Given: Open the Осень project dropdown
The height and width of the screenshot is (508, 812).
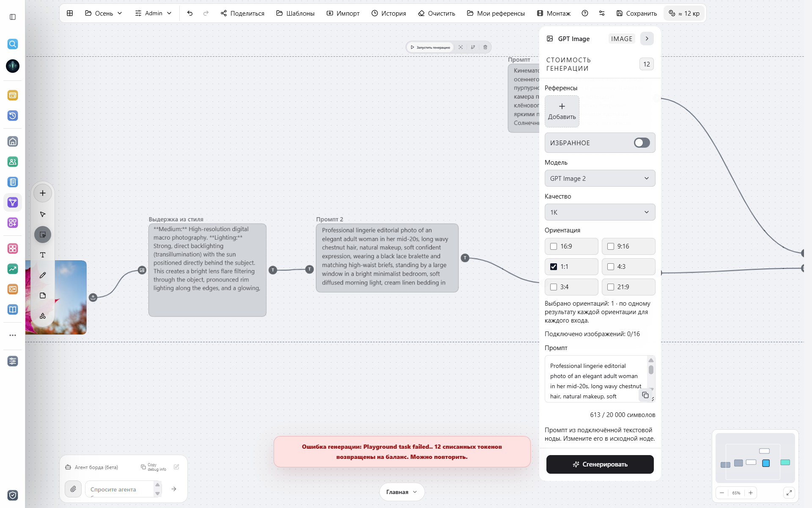Looking at the screenshot, I should [104, 13].
